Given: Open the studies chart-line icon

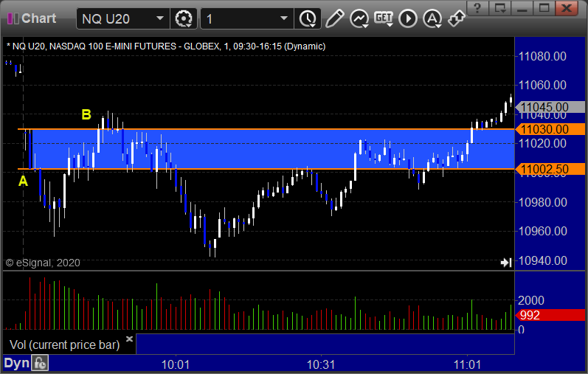Looking at the screenshot, I should [x=359, y=18].
